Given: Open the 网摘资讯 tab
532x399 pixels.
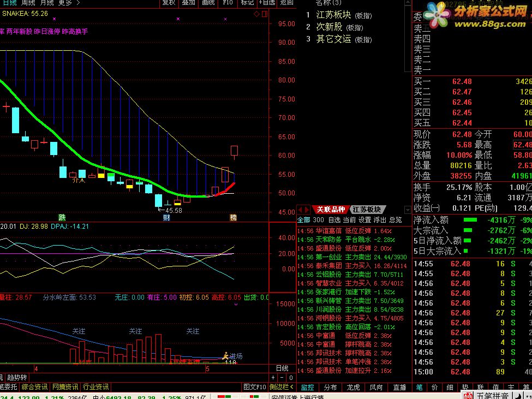Looking at the screenshot, I should point(65,387).
